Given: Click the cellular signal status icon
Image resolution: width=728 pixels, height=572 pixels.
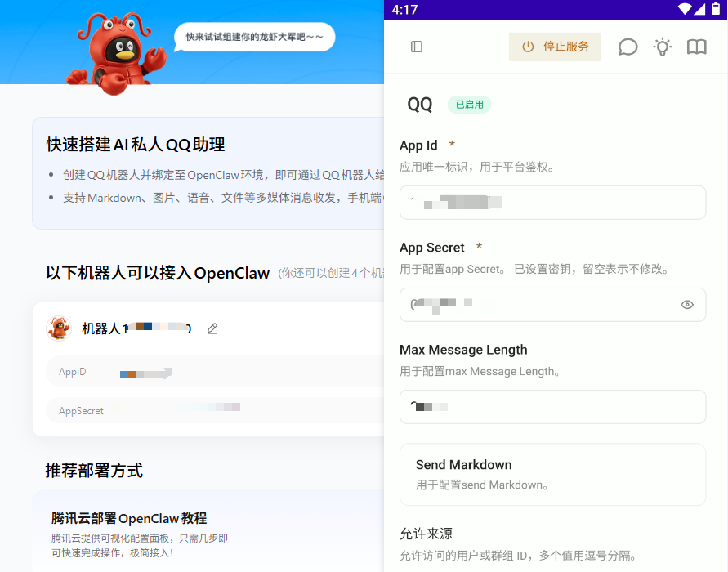Looking at the screenshot, I should [699, 9].
